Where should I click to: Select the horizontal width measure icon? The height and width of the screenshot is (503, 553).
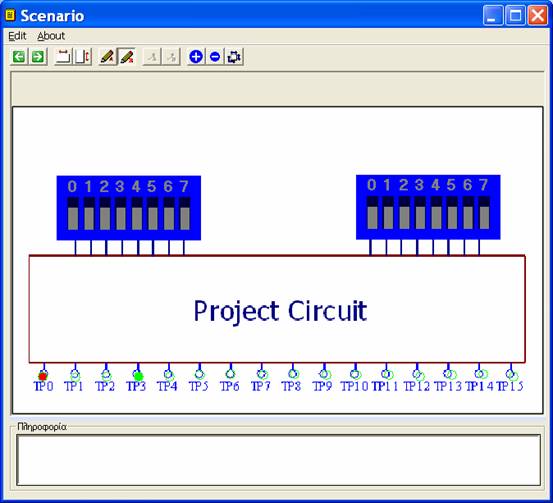pyautogui.click(x=63, y=57)
